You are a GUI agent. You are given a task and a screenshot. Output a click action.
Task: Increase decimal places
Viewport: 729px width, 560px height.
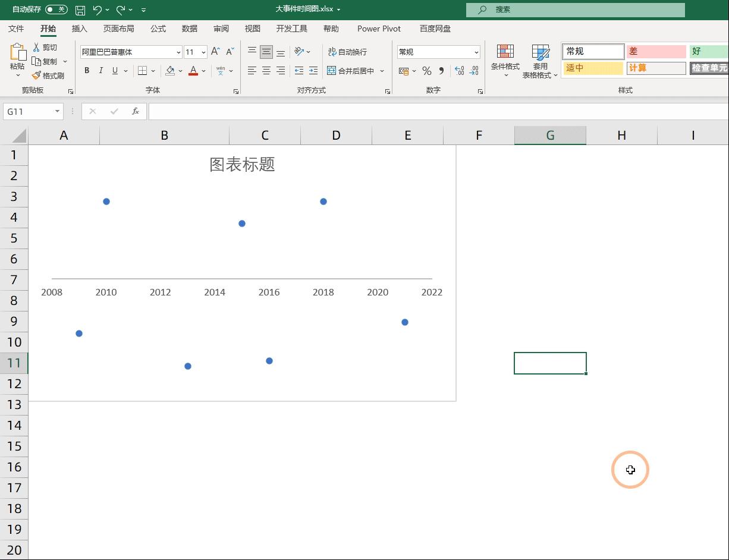tap(458, 70)
